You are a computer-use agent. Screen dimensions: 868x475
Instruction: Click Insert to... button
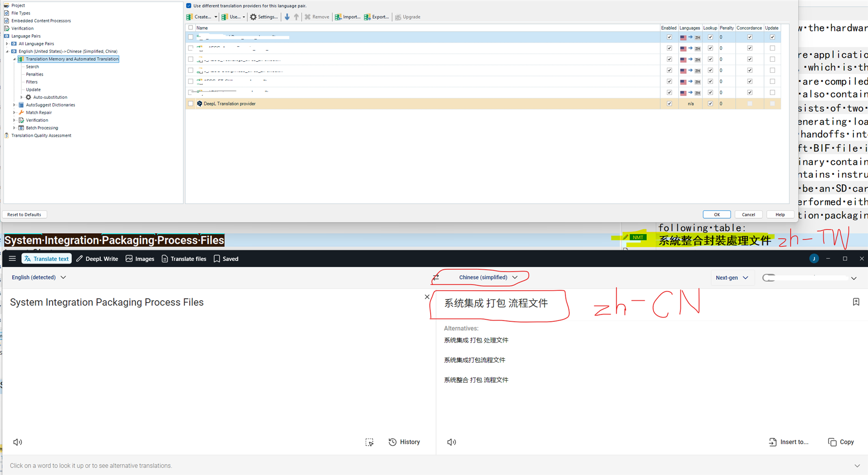pyautogui.click(x=789, y=442)
